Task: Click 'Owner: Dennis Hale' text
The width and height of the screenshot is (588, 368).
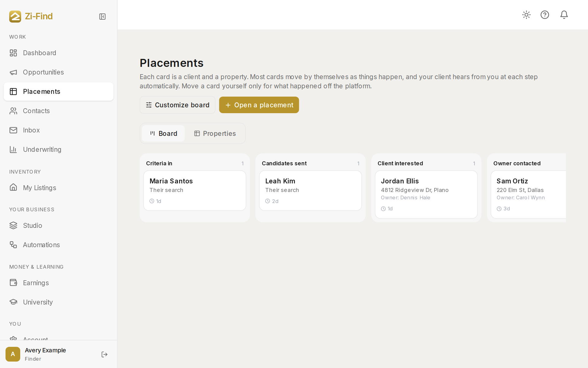Action: (x=405, y=198)
